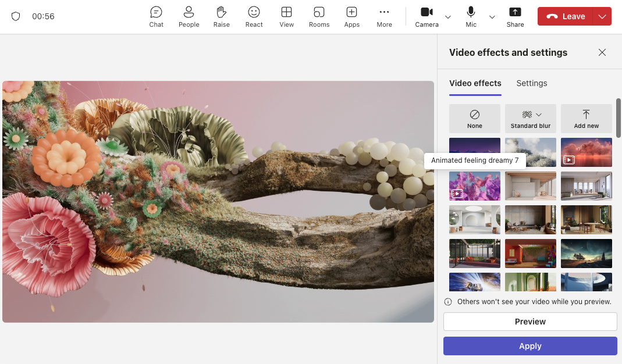Open the Leave button dropdown arrow

coord(602,17)
